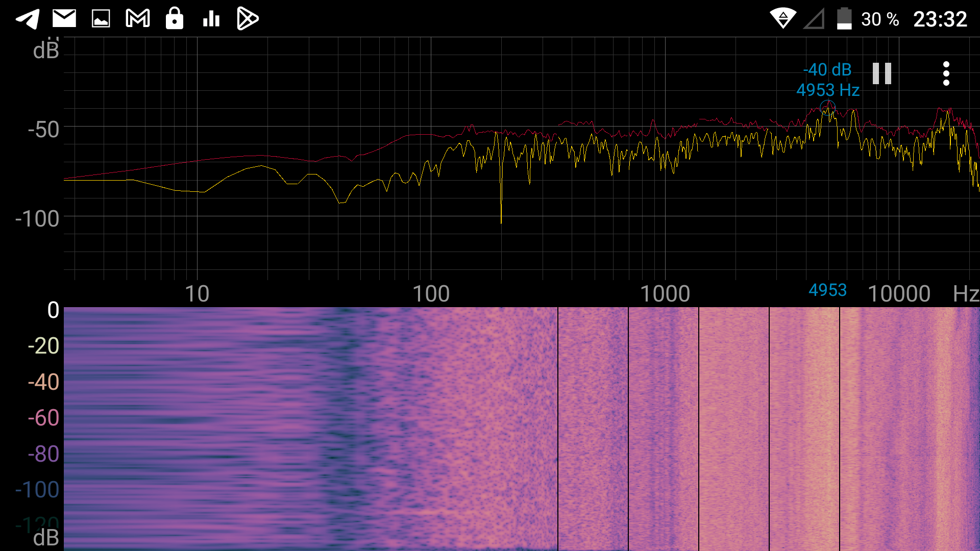Image resolution: width=980 pixels, height=551 pixels.
Task: Tap the picture notification icon
Action: (x=101, y=19)
